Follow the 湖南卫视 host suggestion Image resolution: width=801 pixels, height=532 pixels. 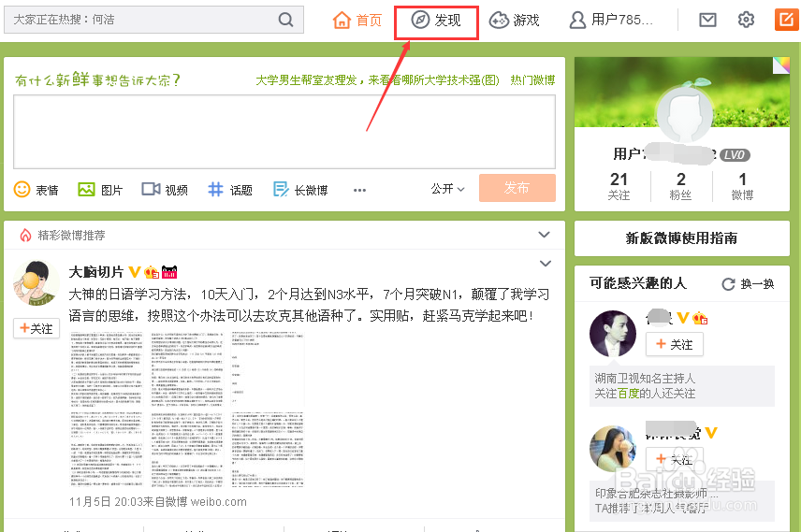pos(675,344)
